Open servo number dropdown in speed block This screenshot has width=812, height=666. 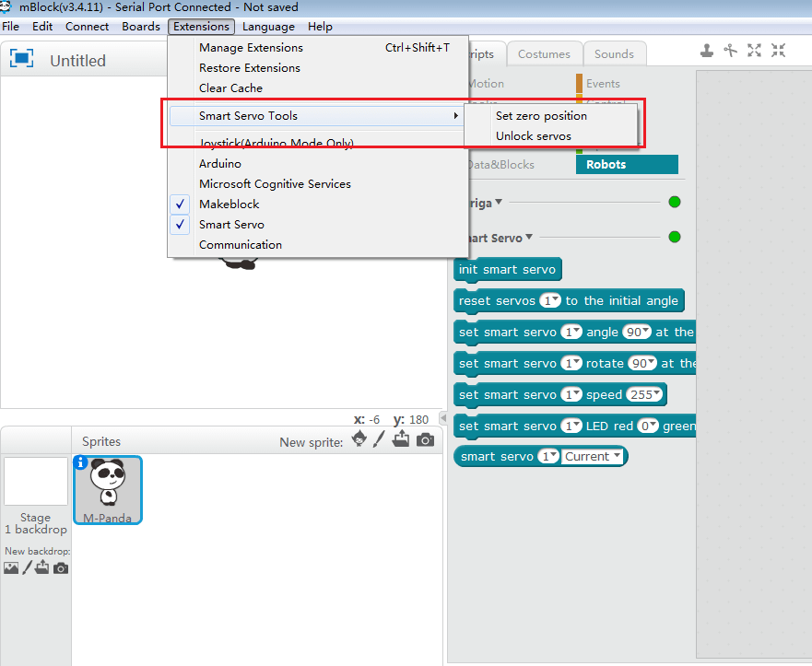coord(571,394)
